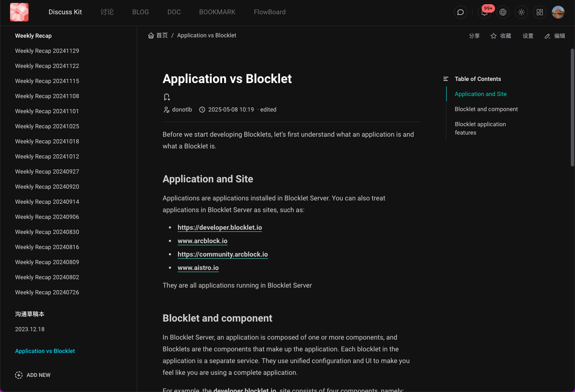This screenshot has width=575, height=392.
Task: Open the apps grid icon
Action: (x=540, y=12)
